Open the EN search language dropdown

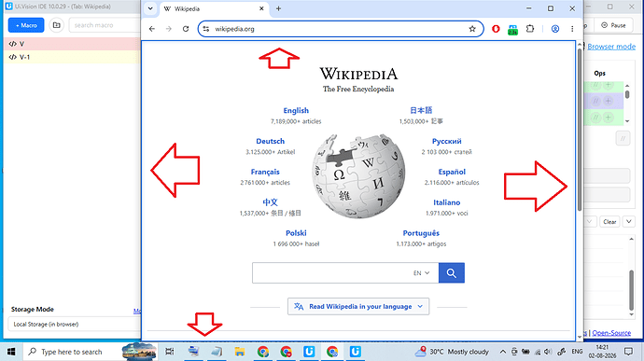tap(421, 272)
